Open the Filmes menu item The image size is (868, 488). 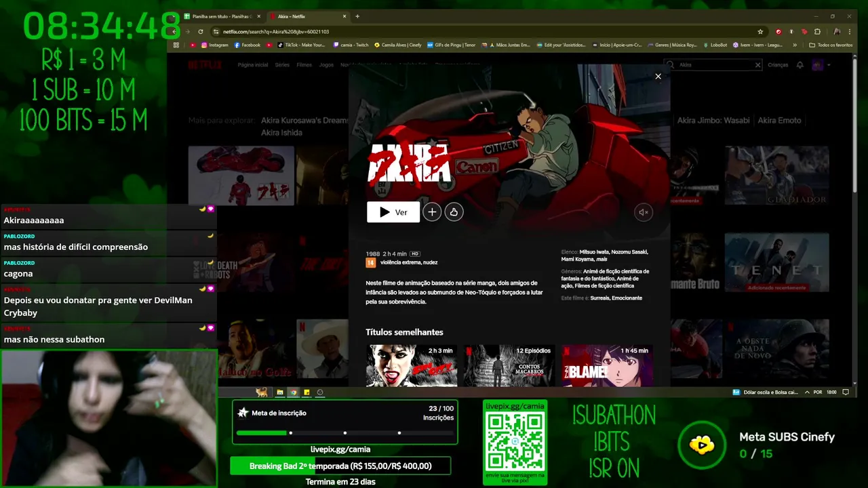[x=304, y=65]
